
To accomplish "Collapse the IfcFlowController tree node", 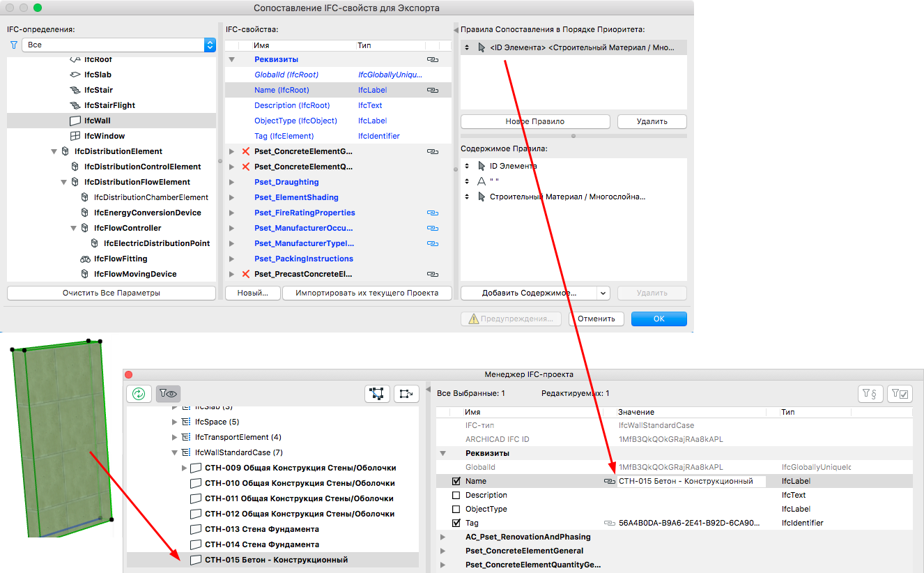I will coord(73,228).
